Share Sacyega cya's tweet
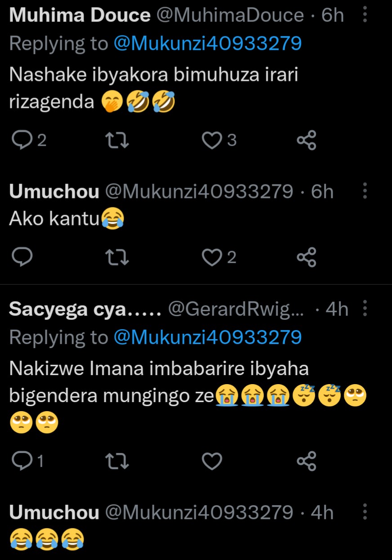This screenshot has width=392, height=560. [307, 461]
